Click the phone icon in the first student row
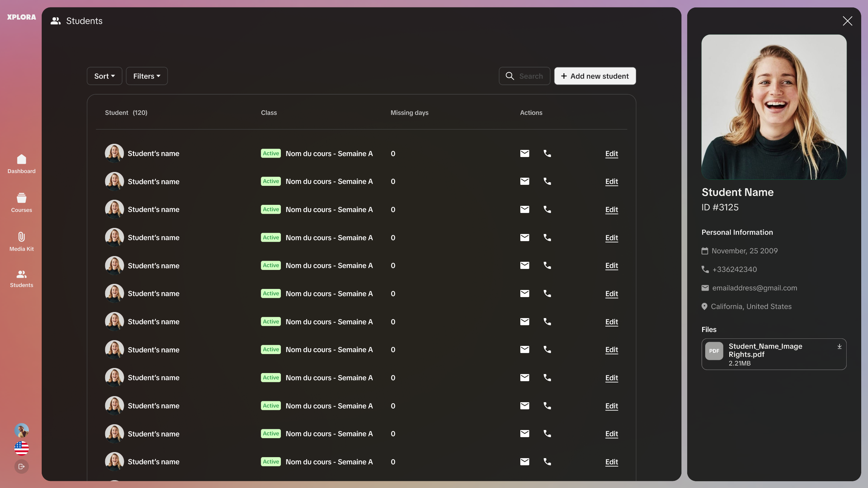868x488 pixels. (x=547, y=153)
